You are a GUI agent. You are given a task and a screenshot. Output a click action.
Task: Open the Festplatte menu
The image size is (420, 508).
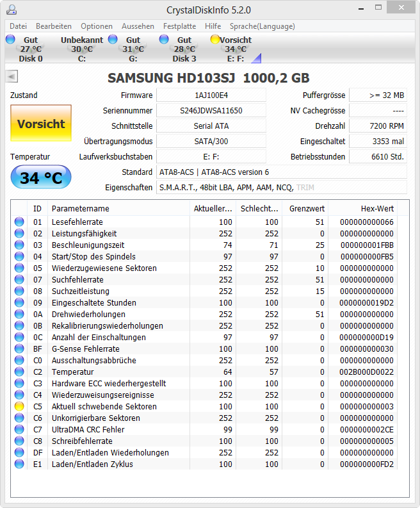point(179,26)
